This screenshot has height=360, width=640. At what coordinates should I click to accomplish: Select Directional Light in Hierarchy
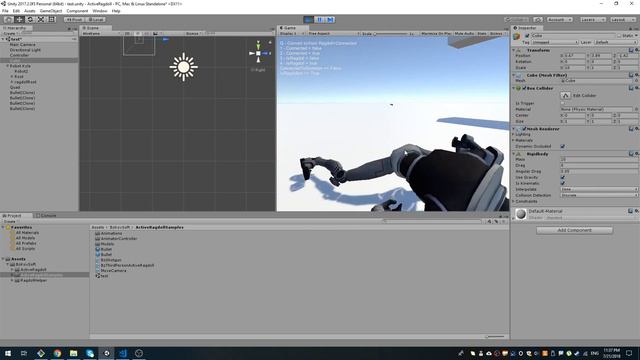point(25,50)
